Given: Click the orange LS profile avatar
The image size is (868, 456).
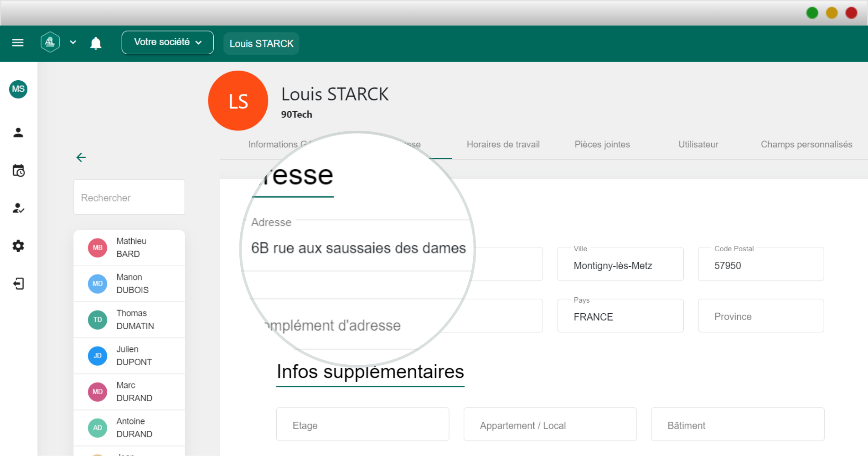Looking at the screenshot, I should click(x=238, y=101).
